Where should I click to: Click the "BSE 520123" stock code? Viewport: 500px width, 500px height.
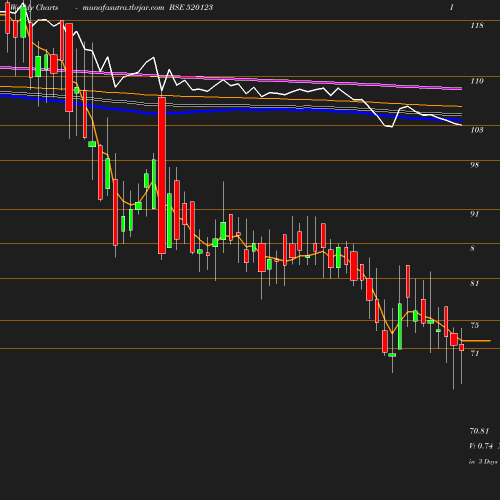click(x=191, y=7)
